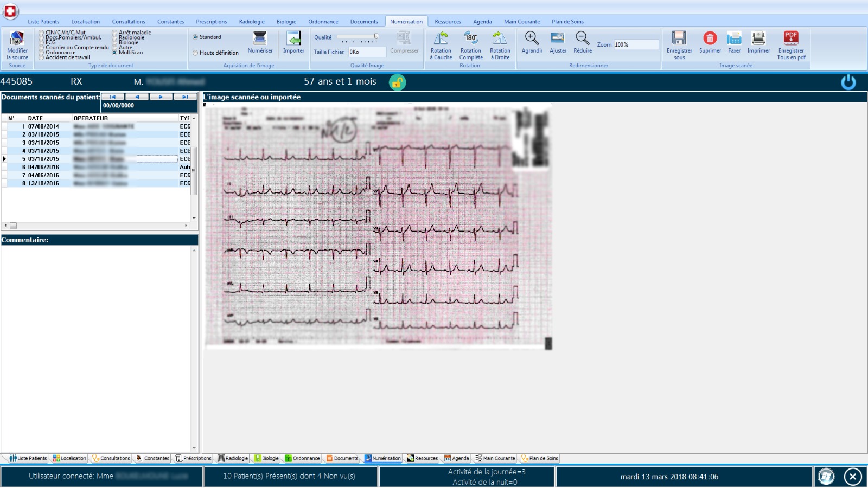The height and width of the screenshot is (488, 868).
Task: Click the Qualité image slider
Action: [357, 38]
